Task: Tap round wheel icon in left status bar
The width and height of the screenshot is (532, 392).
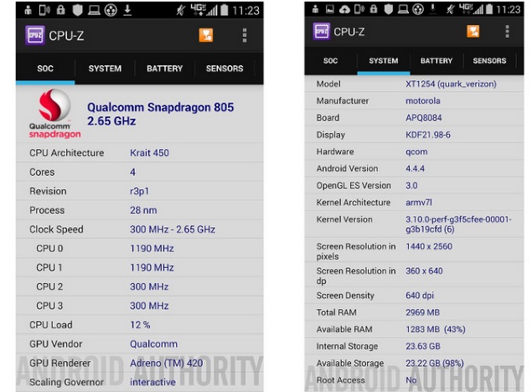Action: pos(111,10)
